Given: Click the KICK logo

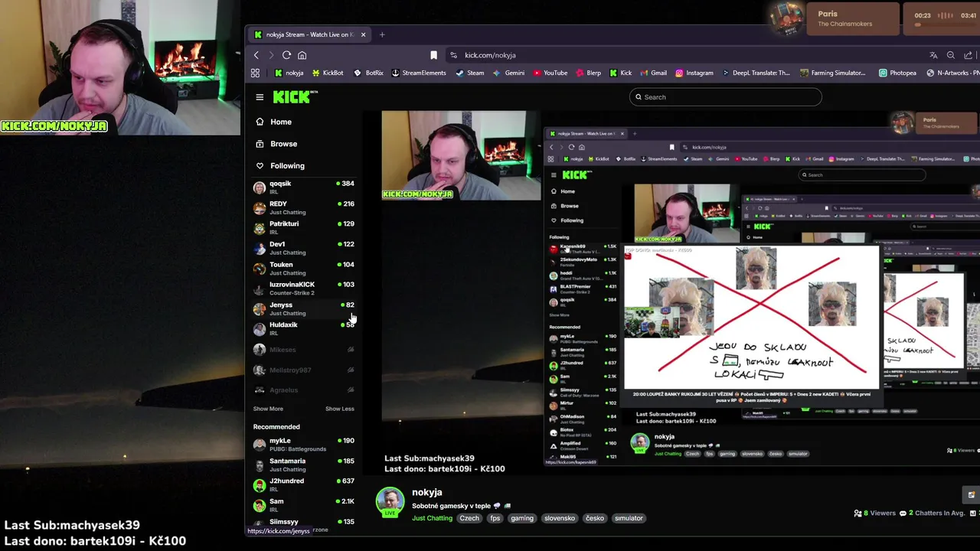Looking at the screenshot, I should pos(295,96).
